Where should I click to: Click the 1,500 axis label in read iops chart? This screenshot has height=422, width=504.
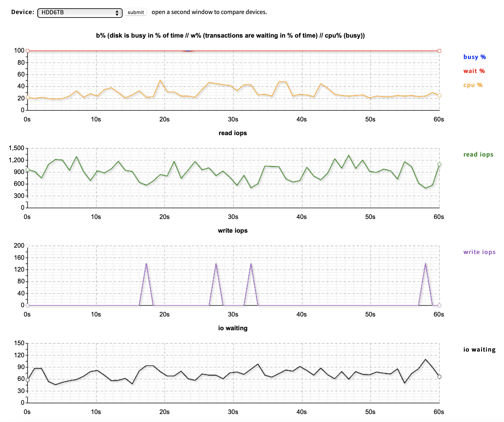pos(17,148)
